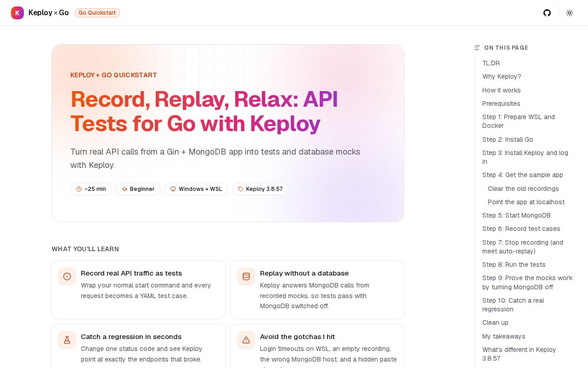Open Step 6: Record test cases
This screenshot has width=588, height=368.
521,229
